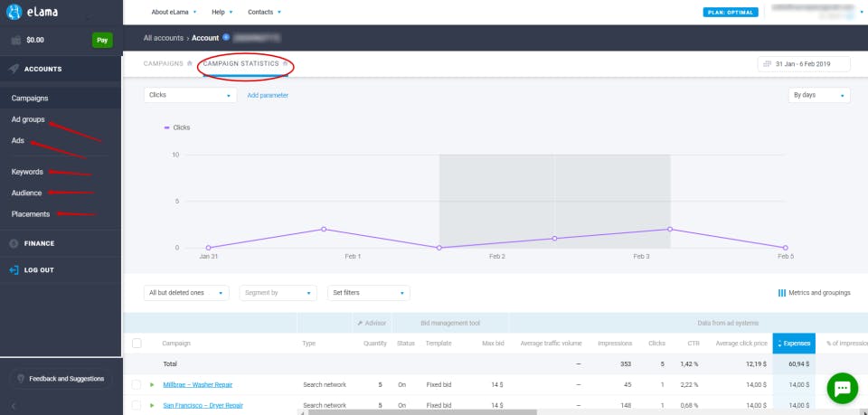Image resolution: width=868 pixels, height=415 pixels.
Task: Open the Segment by dropdown
Action: point(278,293)
